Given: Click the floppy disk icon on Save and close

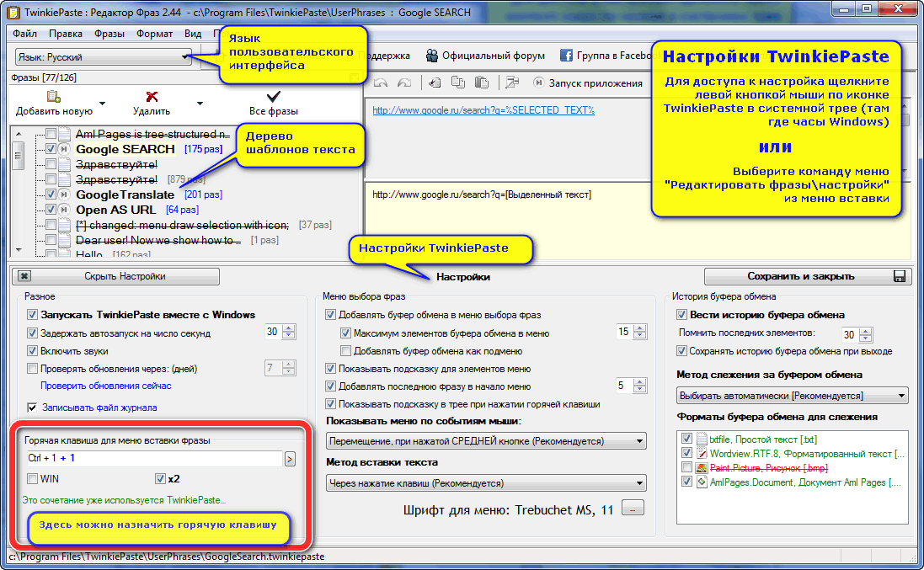Looking at the screenshot, I should click(900, 276).
